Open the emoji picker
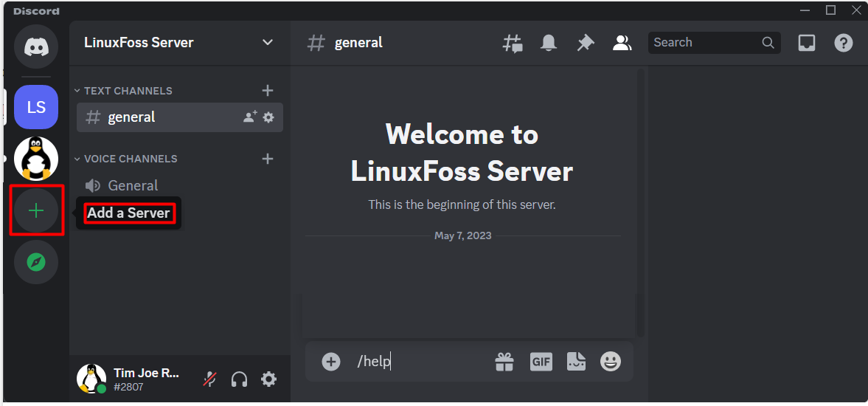Viewport: 868px width, 406px height. pos(611,362)
